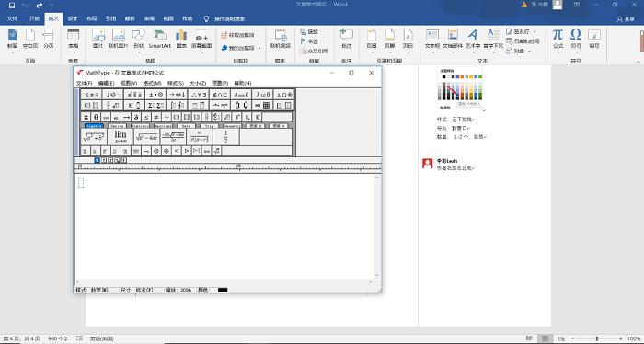Open the Greek lowercase λωθ palette
Screen dimensions: 644x344
click(263, 95)
